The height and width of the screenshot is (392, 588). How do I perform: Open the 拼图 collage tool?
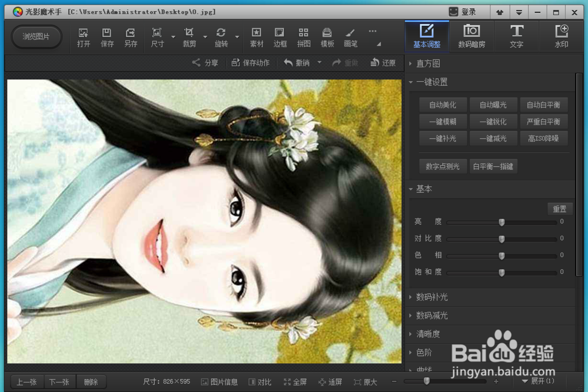303,38
